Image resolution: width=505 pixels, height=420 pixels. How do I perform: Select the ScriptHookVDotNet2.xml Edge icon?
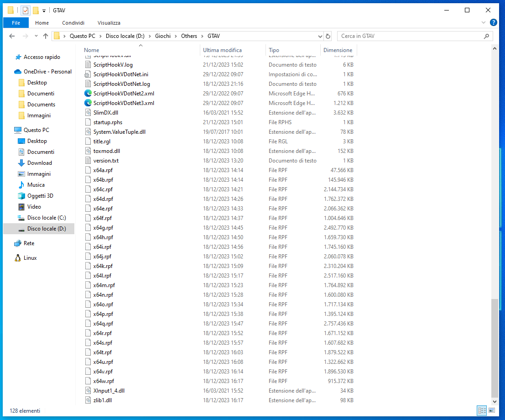[x=88, y=94]
